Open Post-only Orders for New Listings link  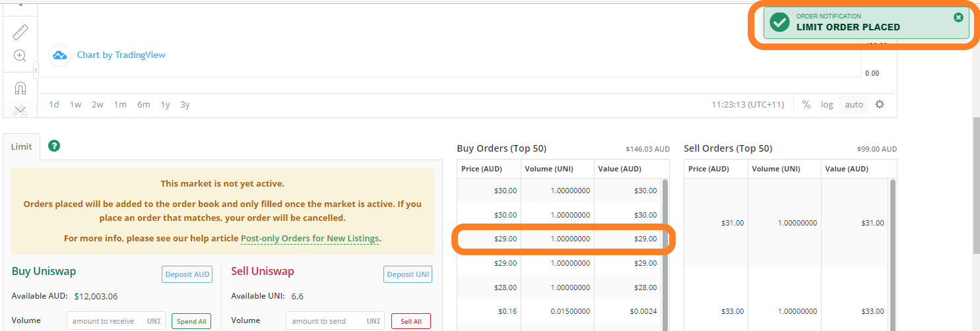tap(310, 238)
